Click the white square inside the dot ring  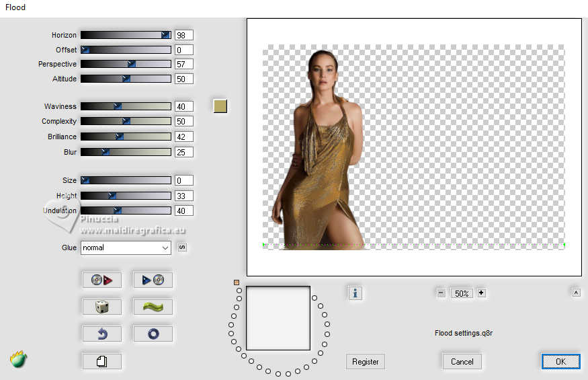point(278,318)
